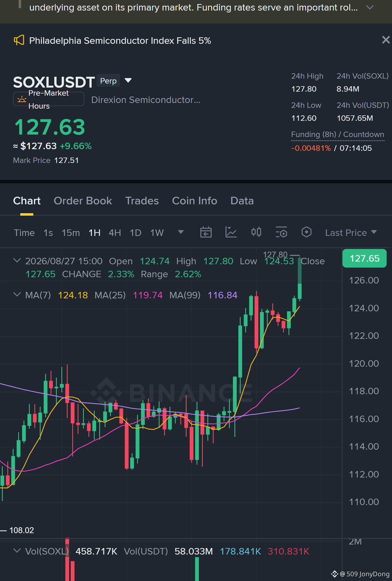This screenshot has height=581, width=392.
Task: Open the Coin Info tab
Action: point(195,201)
